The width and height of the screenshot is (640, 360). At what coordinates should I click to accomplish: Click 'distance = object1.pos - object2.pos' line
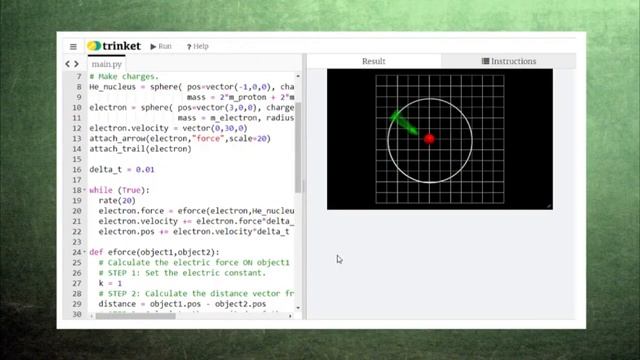click(182, 304)
